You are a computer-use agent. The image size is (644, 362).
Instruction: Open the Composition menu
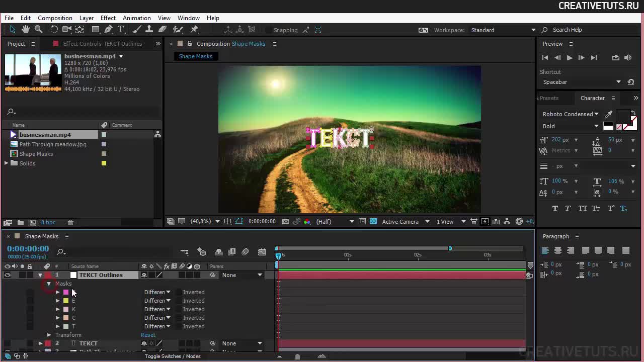tap(55, 18)
